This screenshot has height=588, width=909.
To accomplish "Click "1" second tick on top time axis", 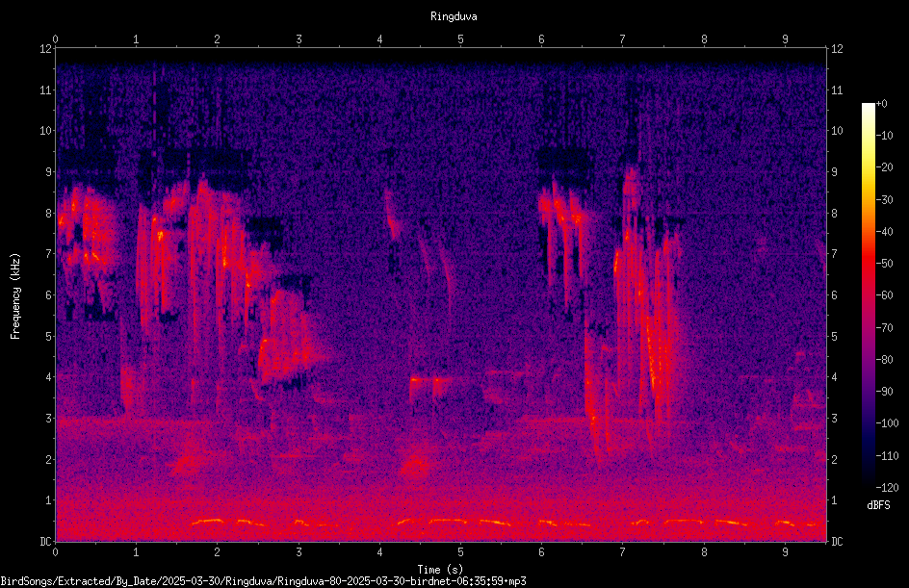I will (x=136, y=39).
